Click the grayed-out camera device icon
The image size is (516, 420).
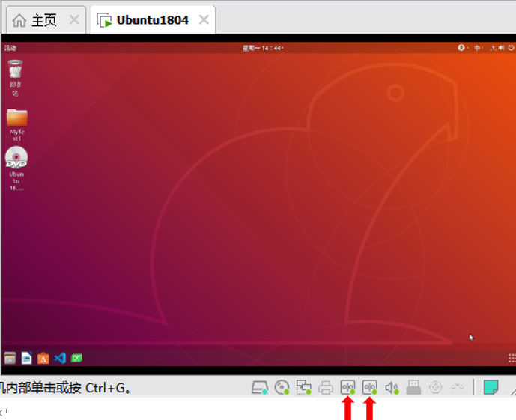coord(436,387)
